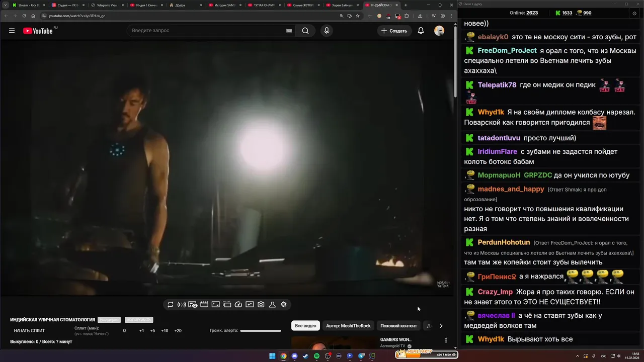
Task: Click the dashed-frame cinema mode icon in toolbar
Action: pos(227,305)
